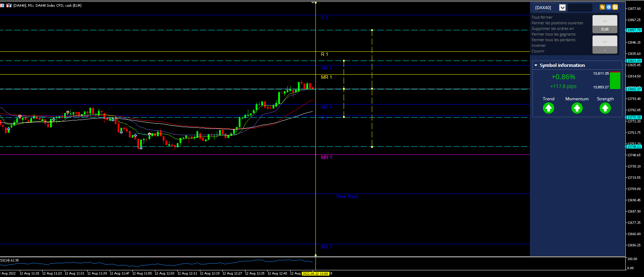
Task: Choose 'Fermer tous les gagnants' entry
Action: pyautogui.click(x=554, y=34)
